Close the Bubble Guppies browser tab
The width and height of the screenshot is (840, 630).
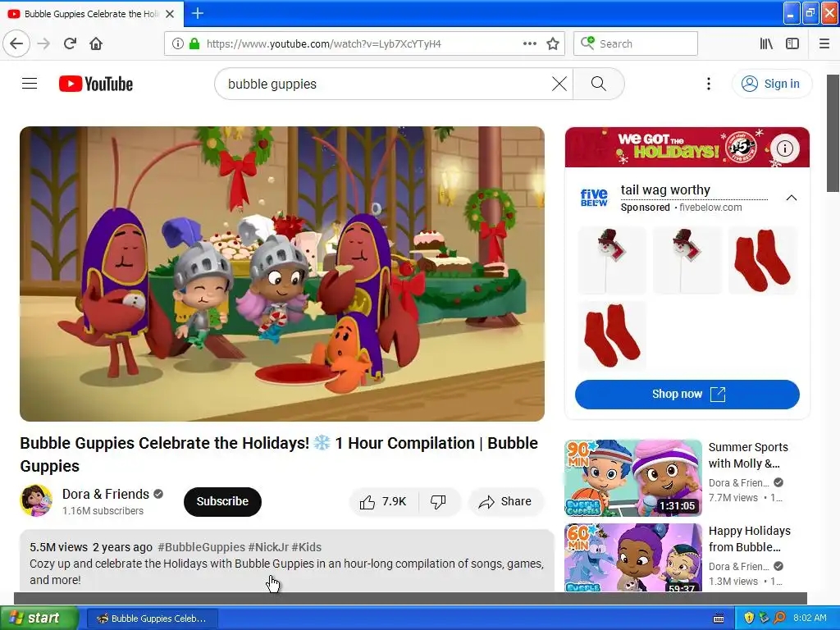pos(170,14)
